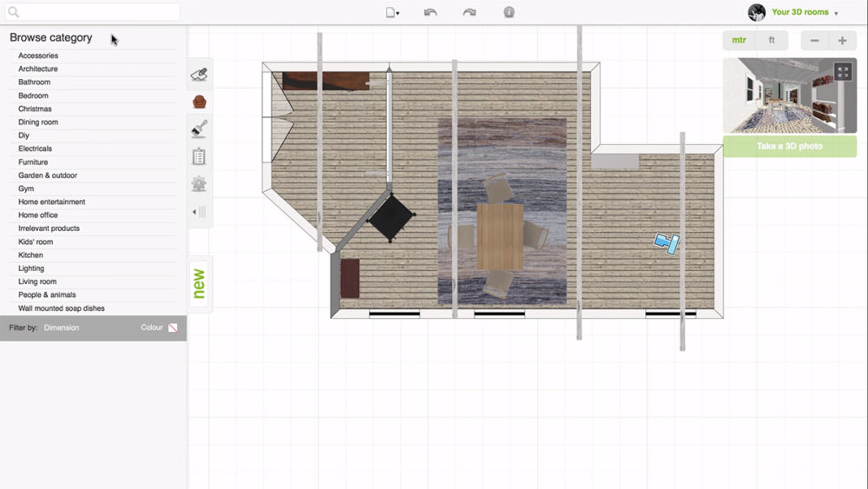Select the room construction tool icon

(200, 74)
